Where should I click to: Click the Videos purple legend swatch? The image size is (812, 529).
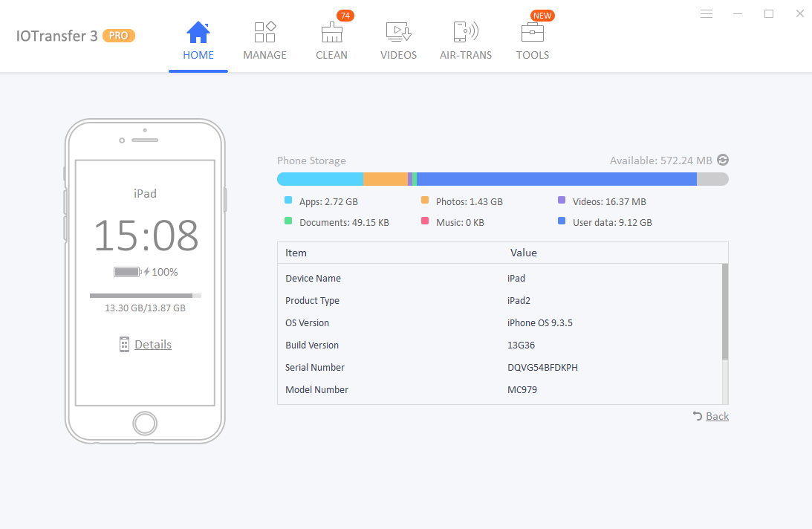point(562,201)
